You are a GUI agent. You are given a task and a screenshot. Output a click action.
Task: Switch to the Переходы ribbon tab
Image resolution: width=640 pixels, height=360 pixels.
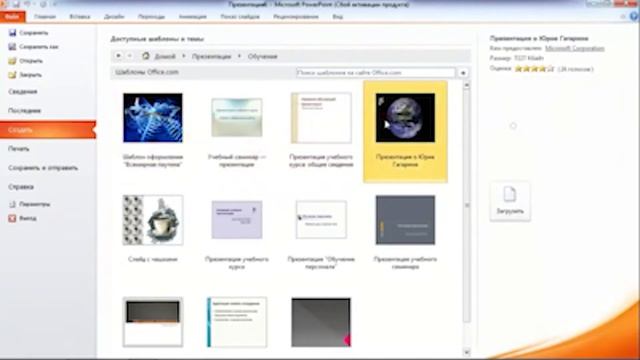click(x=151, y=17)
